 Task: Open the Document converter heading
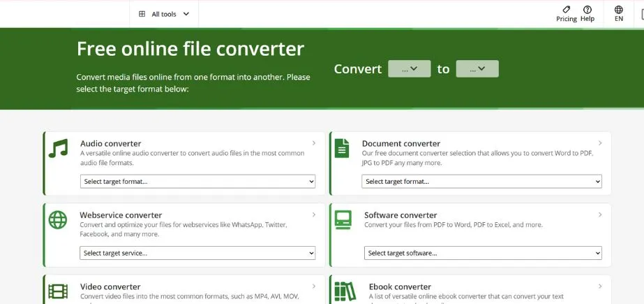pyautogui.click(x=401, y=143)
